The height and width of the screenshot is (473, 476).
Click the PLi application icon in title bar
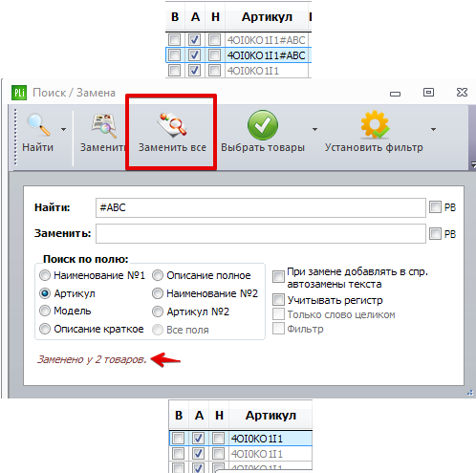point(19,93)
